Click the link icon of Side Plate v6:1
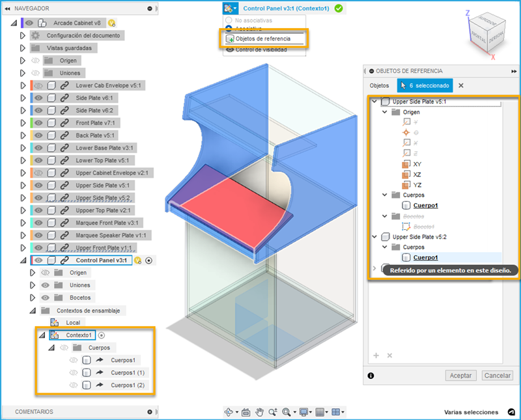 tap(64, 98)
